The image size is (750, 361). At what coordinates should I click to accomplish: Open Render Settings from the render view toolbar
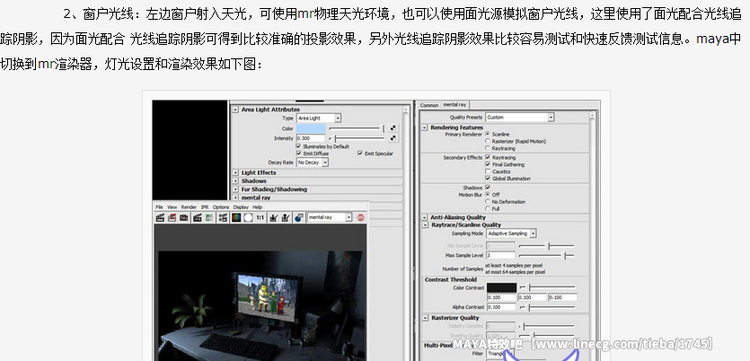coord(223,218)
